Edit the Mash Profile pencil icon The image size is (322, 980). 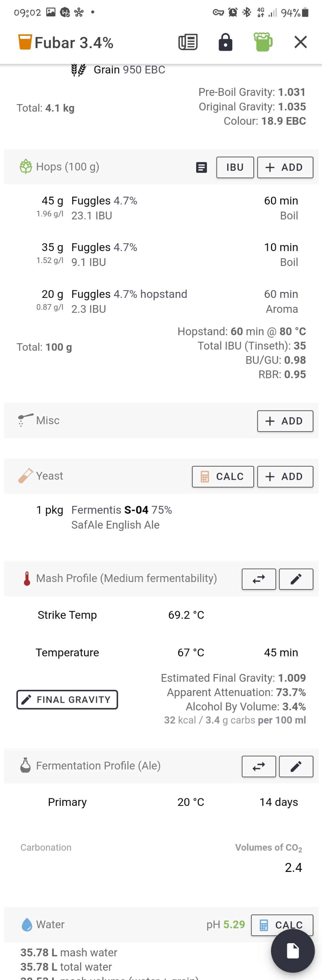[296, 579]
